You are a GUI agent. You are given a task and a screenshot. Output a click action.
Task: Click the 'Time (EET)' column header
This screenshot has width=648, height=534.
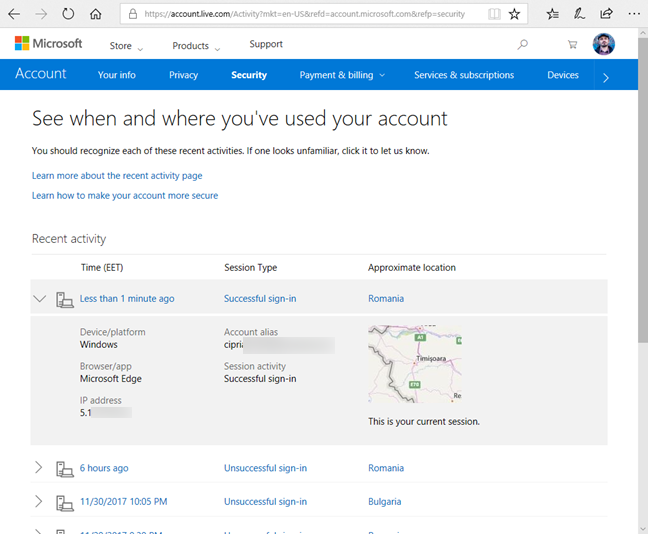pos(102,267)
